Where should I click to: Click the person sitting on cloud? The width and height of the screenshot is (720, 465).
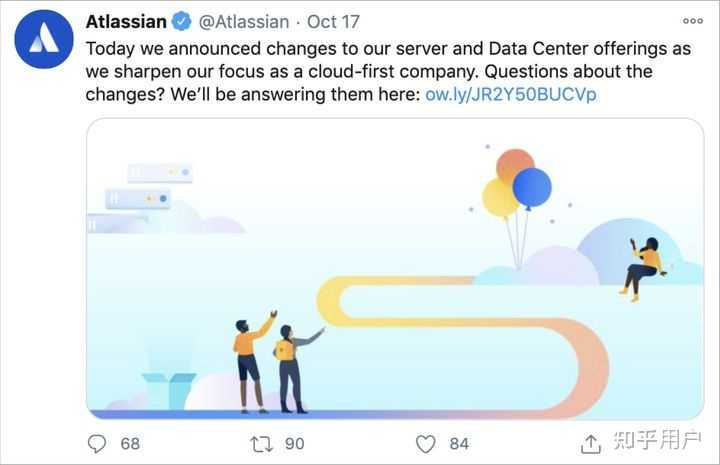tap(641, 265)
